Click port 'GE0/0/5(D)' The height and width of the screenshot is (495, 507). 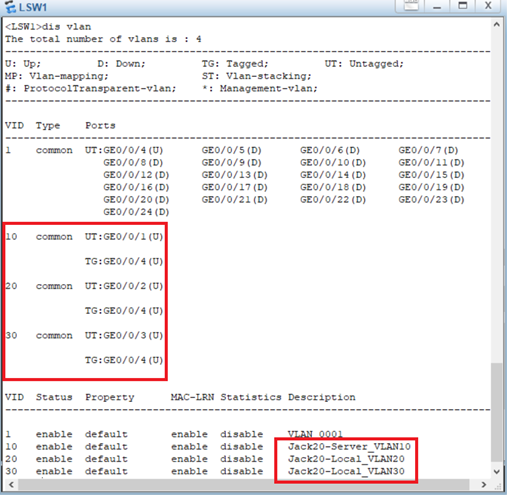click(x=231, y=150)
